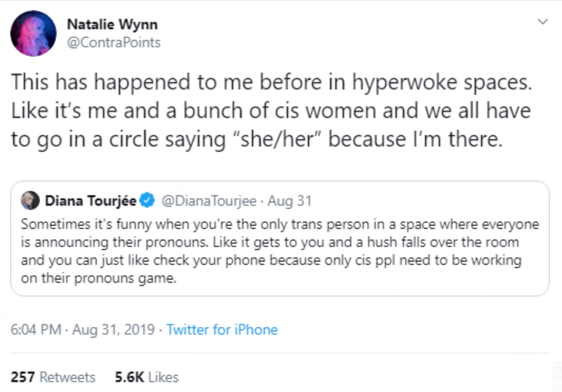Click the 5.6K likes count number
562x392 pixels.
[130, 377]
